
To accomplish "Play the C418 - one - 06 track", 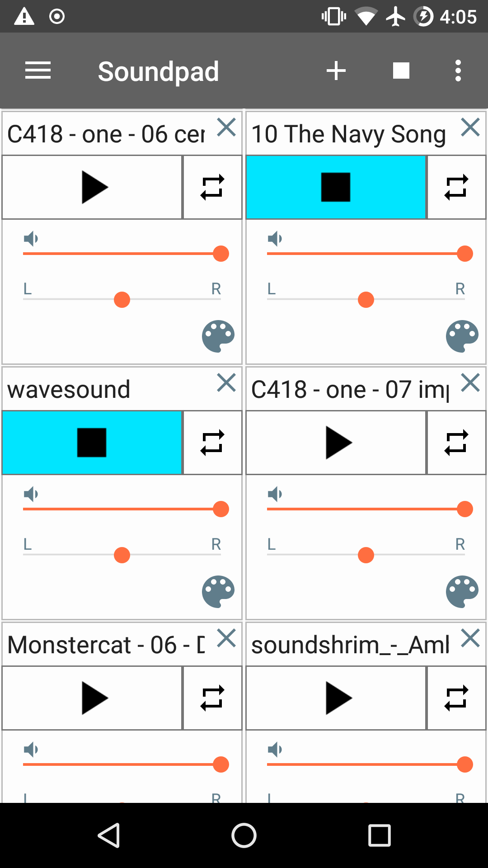I will (92, 187).
